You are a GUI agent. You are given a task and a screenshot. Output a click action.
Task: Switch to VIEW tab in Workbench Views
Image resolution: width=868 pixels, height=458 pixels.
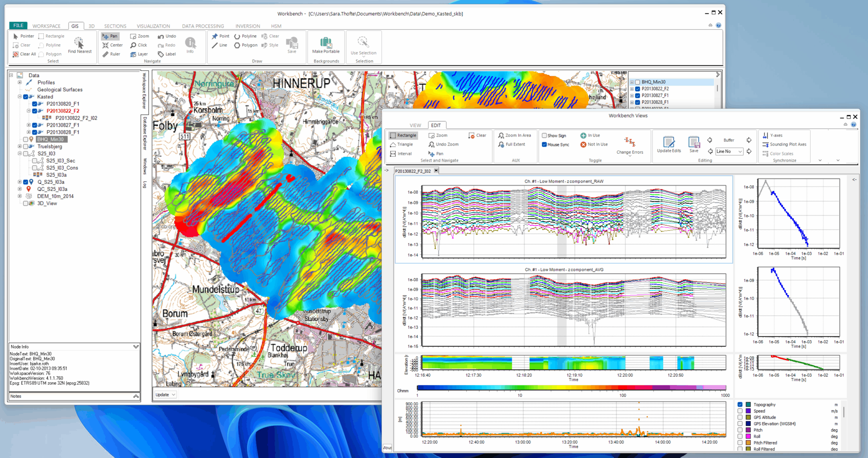(415, 125)
